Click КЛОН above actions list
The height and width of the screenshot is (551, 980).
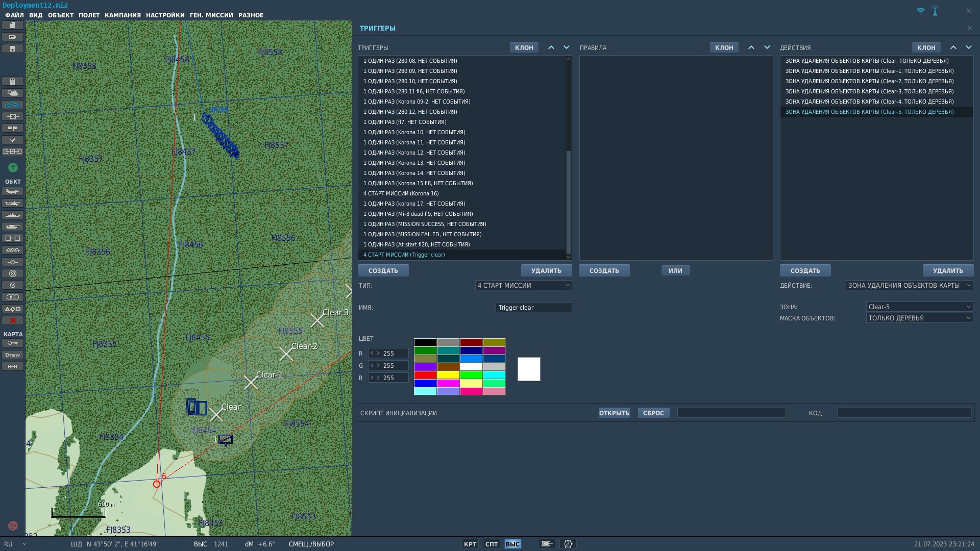coord(926,47)
